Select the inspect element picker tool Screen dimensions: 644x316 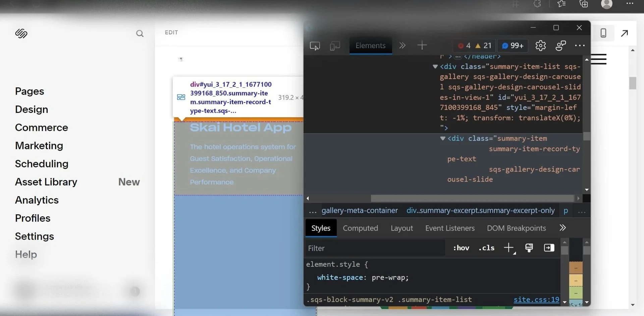pos(314,46)
